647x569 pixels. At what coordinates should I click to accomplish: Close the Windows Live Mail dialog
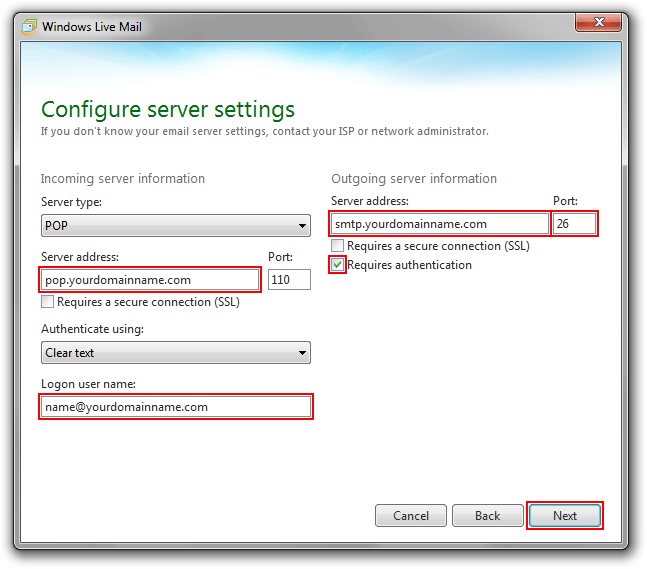602,25
